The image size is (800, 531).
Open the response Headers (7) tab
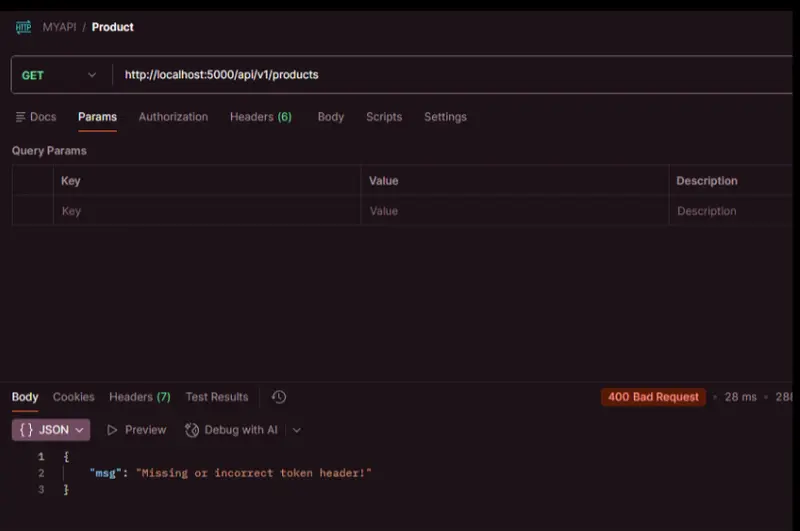[140, 397]
